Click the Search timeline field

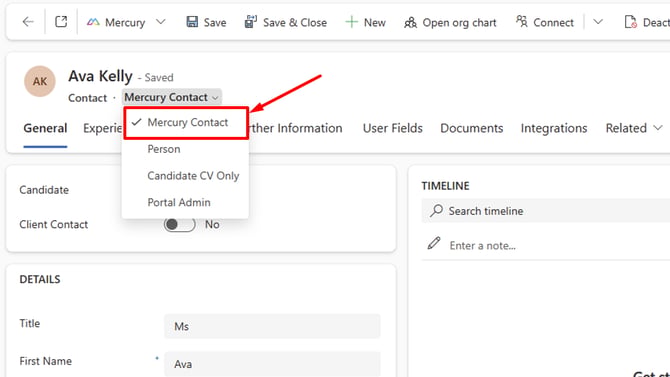coord(546,211)
